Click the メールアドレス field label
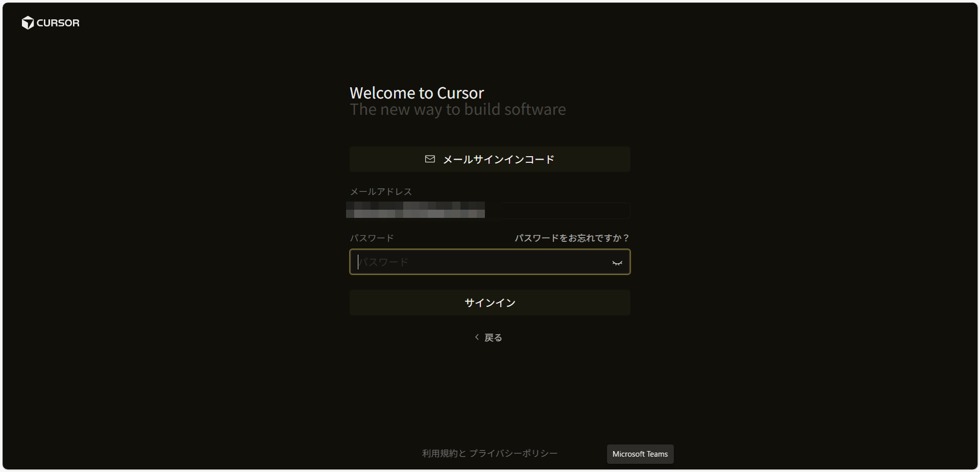980x472 pixels. pyautogui.click(x=381, y=191)
